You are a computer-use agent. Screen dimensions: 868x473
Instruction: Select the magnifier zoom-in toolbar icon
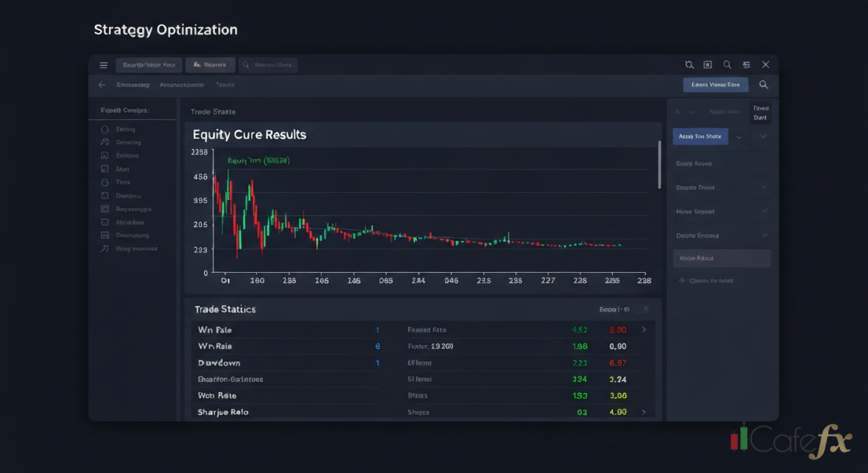point(688,64)
